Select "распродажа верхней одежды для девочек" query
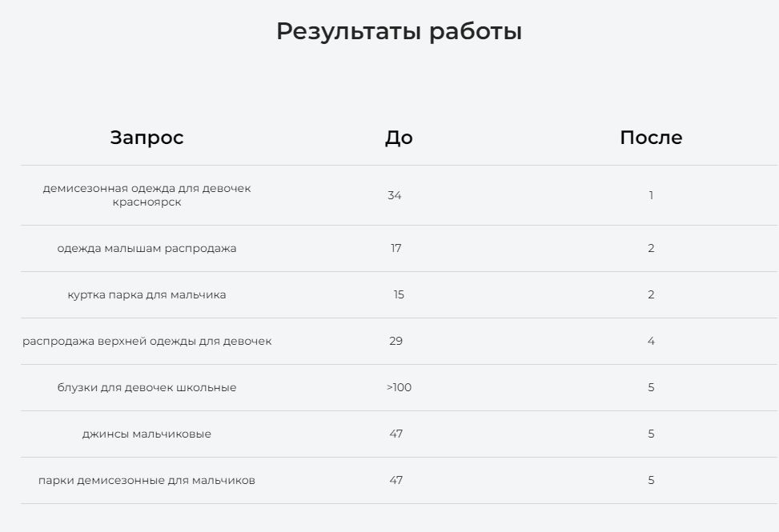 pyautogui.click(x=147, y=341)
